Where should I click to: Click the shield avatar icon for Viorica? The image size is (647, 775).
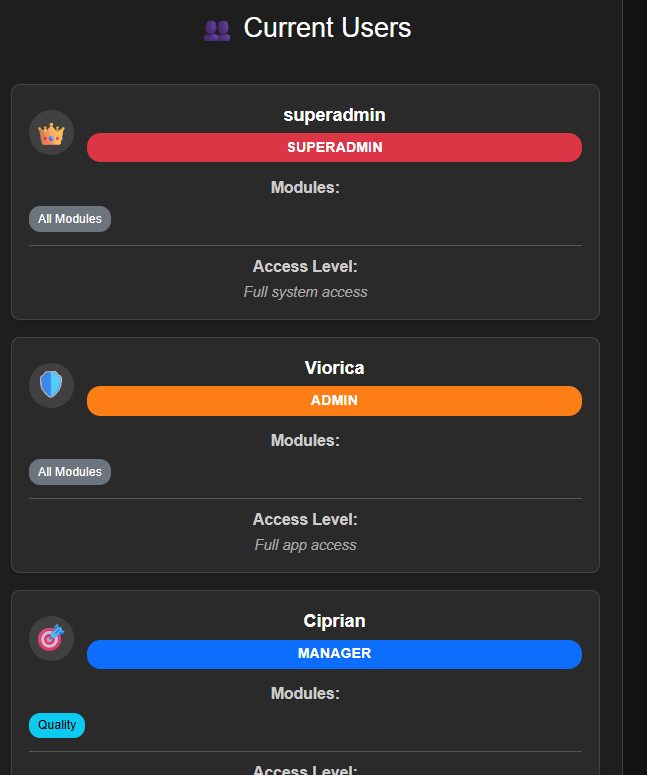[x=51, y=385]
